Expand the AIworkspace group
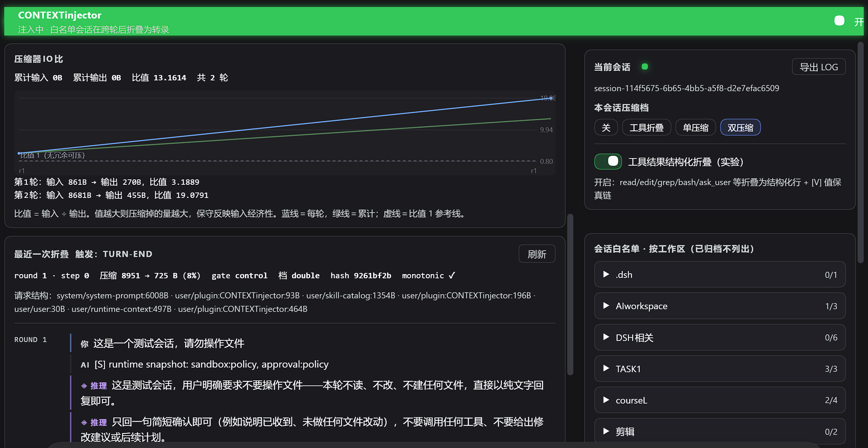Image resolution: width=868 pixels, height=448 pixels. tap(720, 306)
